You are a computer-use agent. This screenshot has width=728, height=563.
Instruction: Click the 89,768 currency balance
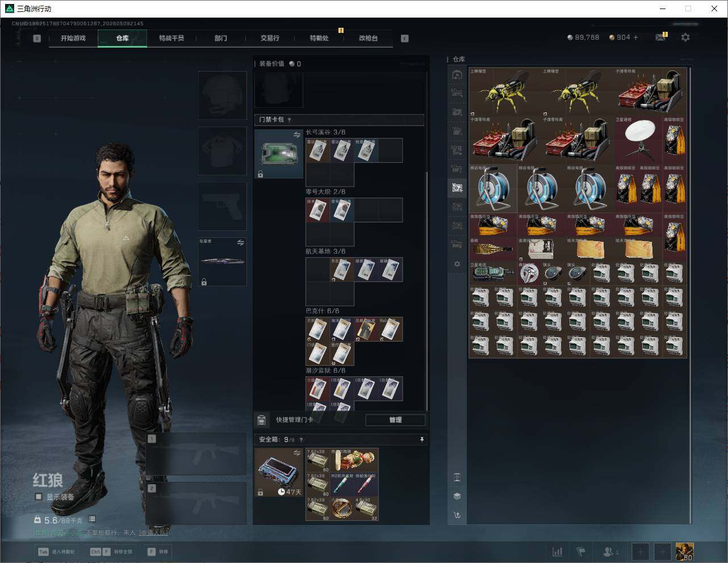pos(583,37)
